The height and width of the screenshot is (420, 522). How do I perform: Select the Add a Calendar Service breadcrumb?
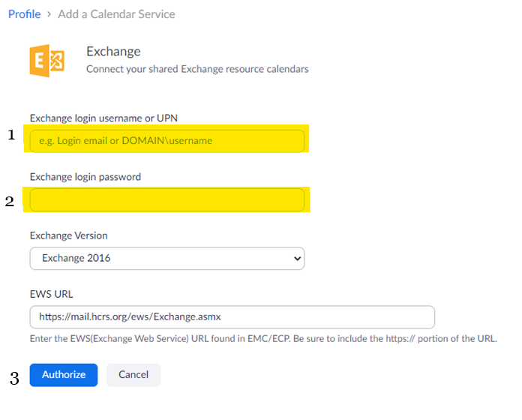click(116, 14)
